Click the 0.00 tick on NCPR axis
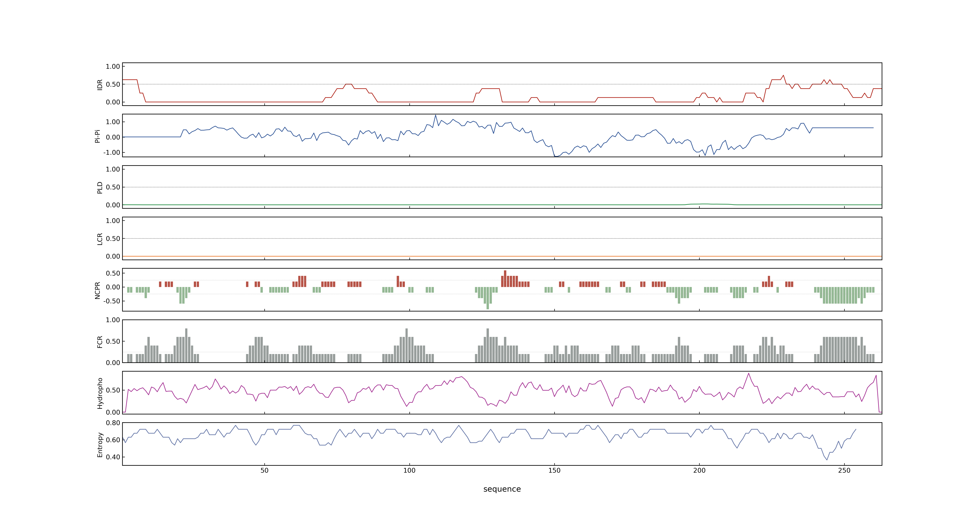 pos(113,287)
